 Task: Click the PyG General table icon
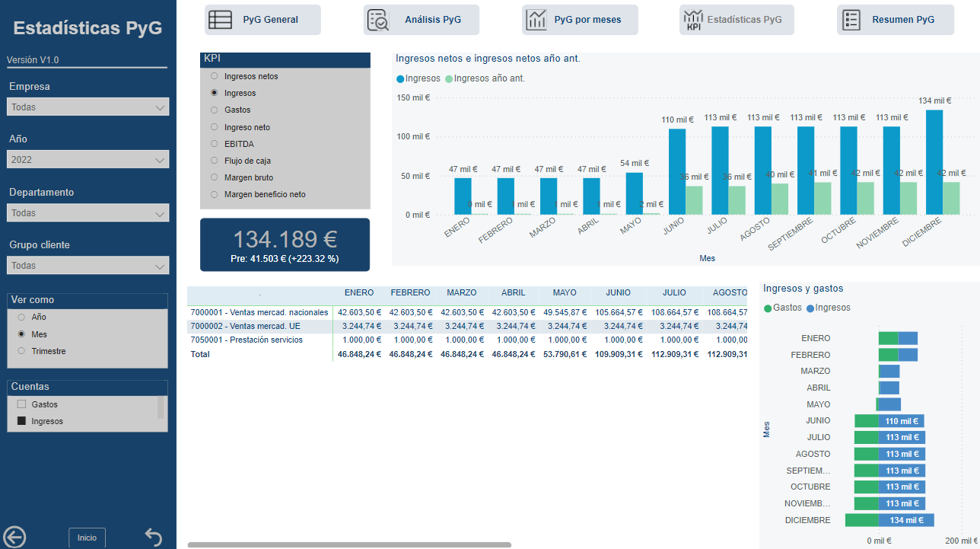point(221,20)
